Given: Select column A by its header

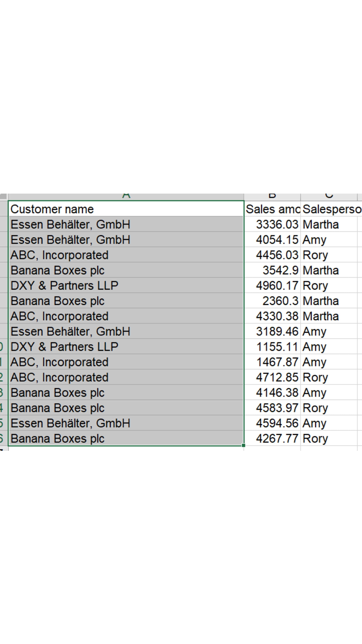Looking at the screenshot, I should coord(126,196).
